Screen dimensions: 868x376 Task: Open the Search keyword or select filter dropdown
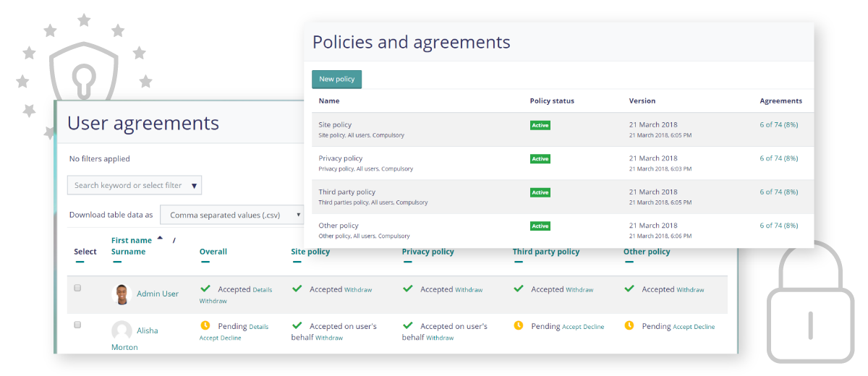[135, 185]
